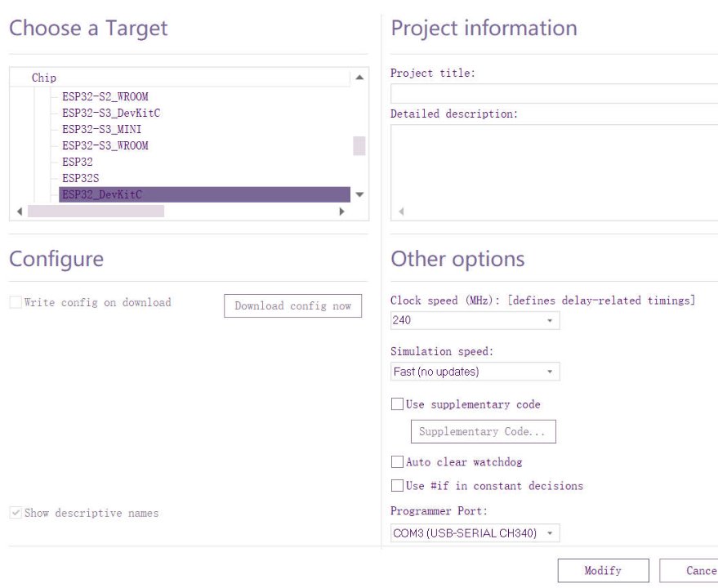Select ESP32-S3_WROOM chip entry
The image size is (718, 588).
[105, 145]
